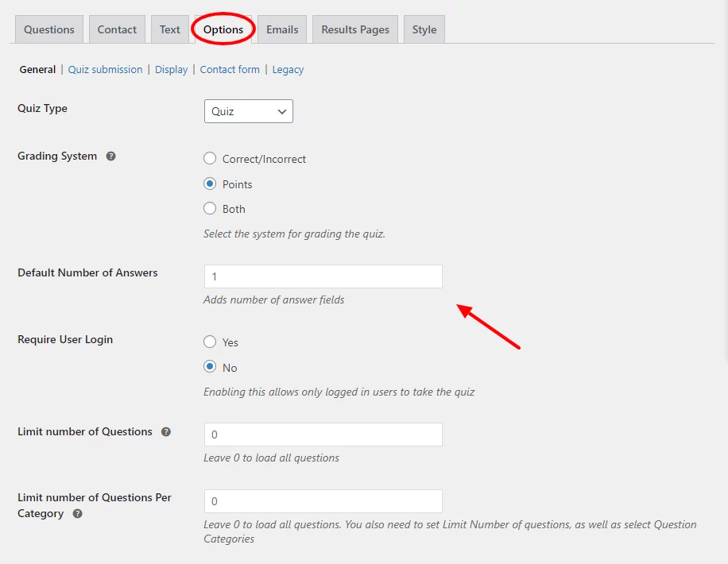Viewport: 728px width, 564px height.
Task: Open Legacy options link
Action: [x=288, y=70]
